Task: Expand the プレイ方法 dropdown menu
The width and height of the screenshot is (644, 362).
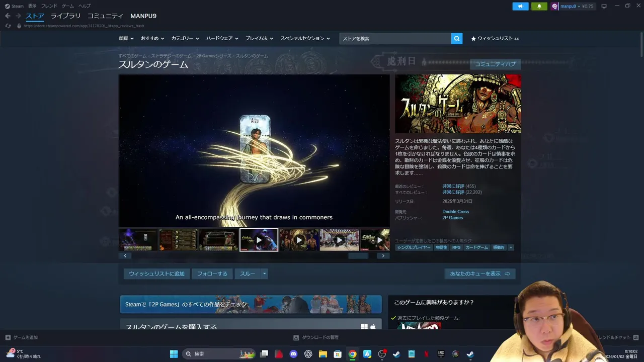Action: 260,38
